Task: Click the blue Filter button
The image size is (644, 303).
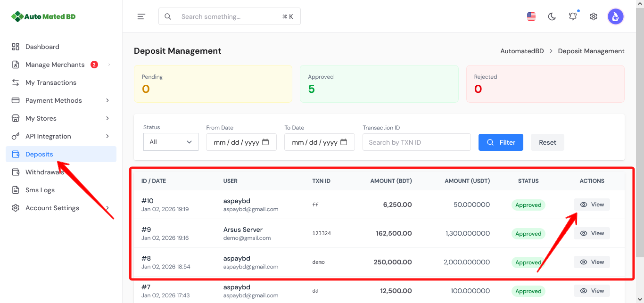Action: point(501,142)
